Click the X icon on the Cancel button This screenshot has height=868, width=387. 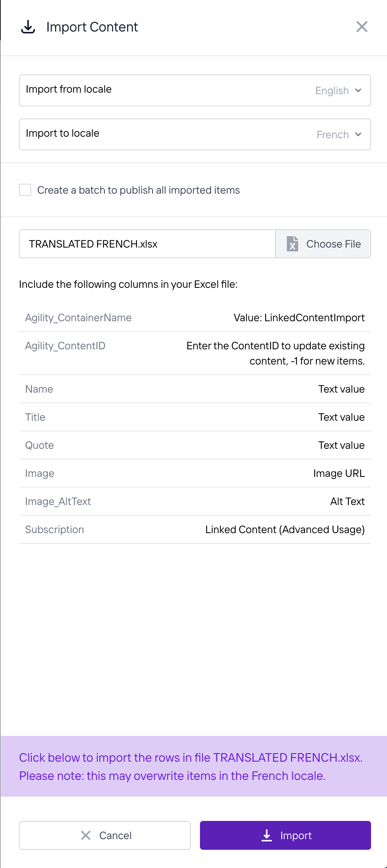point(86,835)
